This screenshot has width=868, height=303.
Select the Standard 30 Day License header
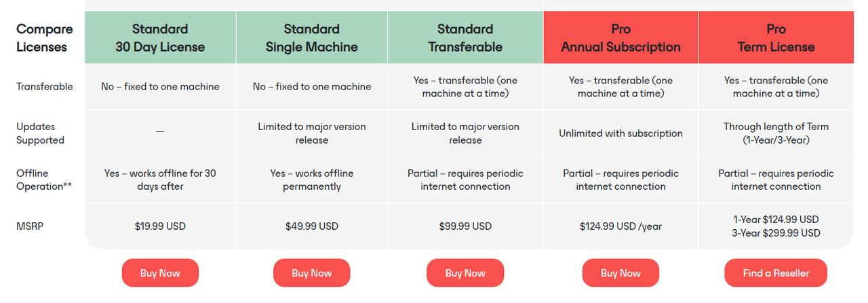(x=160, y=38)
